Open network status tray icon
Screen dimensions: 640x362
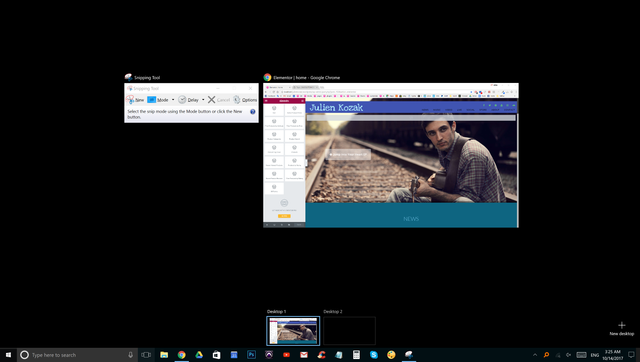[558, 355]
